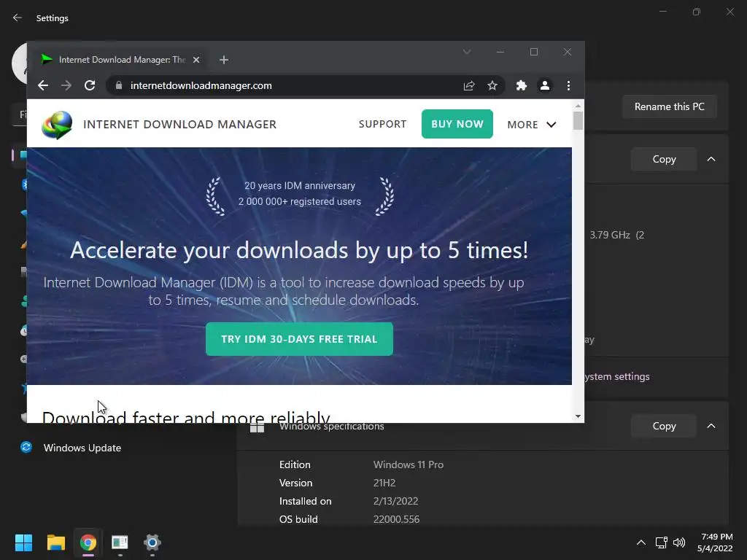The width and height of the screenshot is (747, 560).
Task: Click the share this page icon
Action: [x=469, y=86]
